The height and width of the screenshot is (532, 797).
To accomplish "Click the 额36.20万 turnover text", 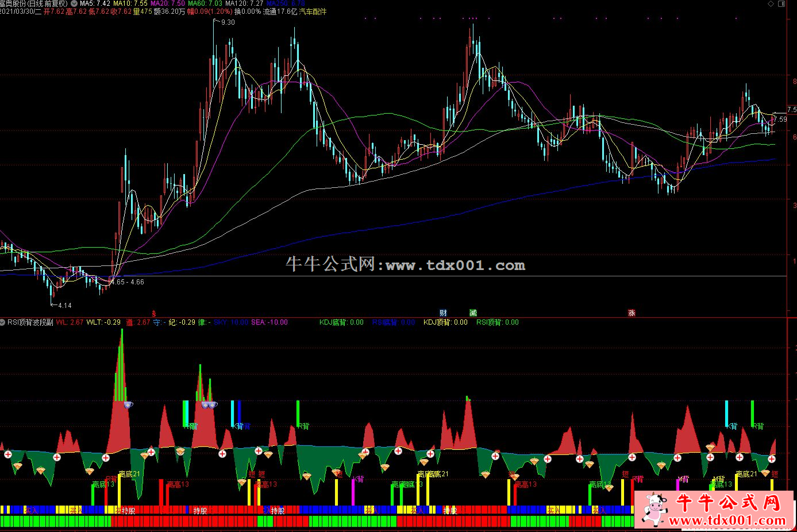I will point(170,11).
